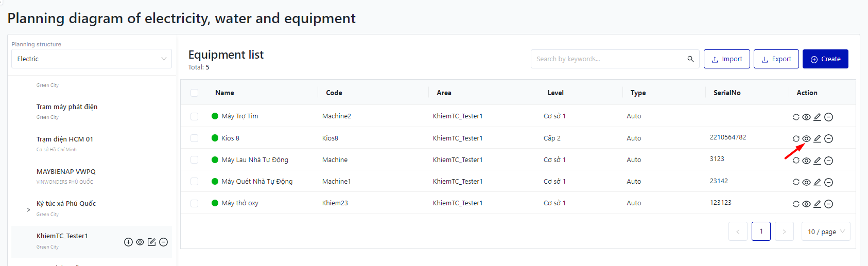This screenshot has width=868, height=266.
Task: Edit the Máy Lau Nhà Tự Động row
Action: (818, 161)
